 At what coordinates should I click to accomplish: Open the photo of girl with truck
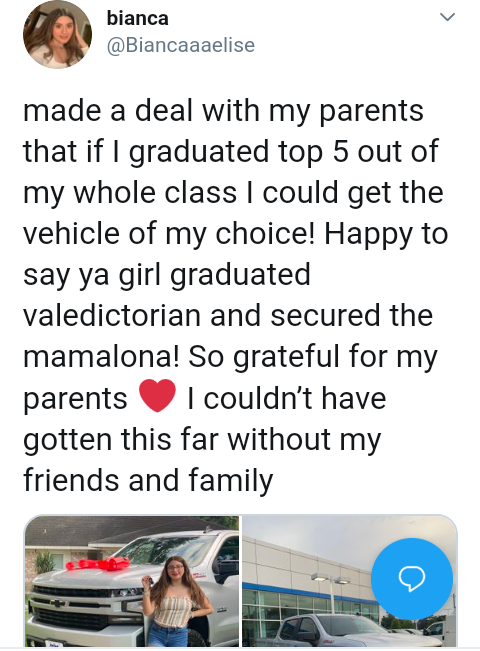(132, 581)
